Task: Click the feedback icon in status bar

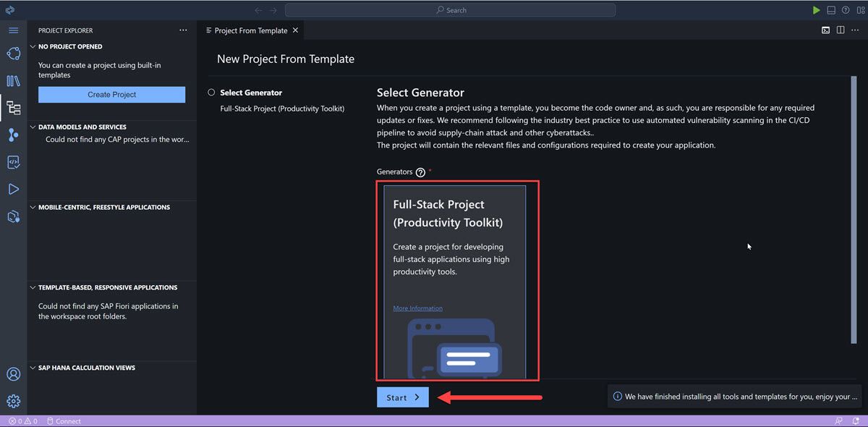Action: pyautogui.click(x=838, y=421)
